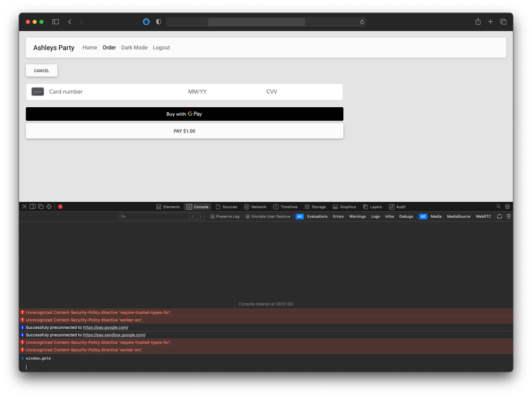Check the Emulate User Gesture option
532x397 pixels.
click(x=248, y=216)
